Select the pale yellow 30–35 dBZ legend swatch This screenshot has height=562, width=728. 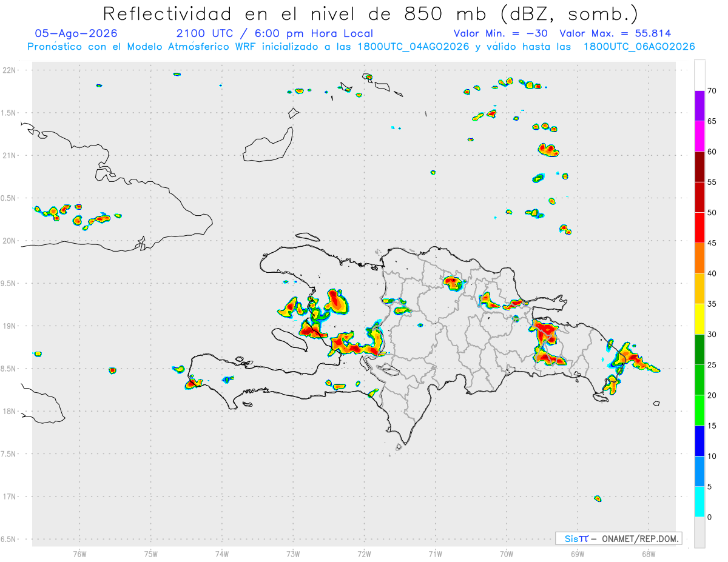pos(700,319)
